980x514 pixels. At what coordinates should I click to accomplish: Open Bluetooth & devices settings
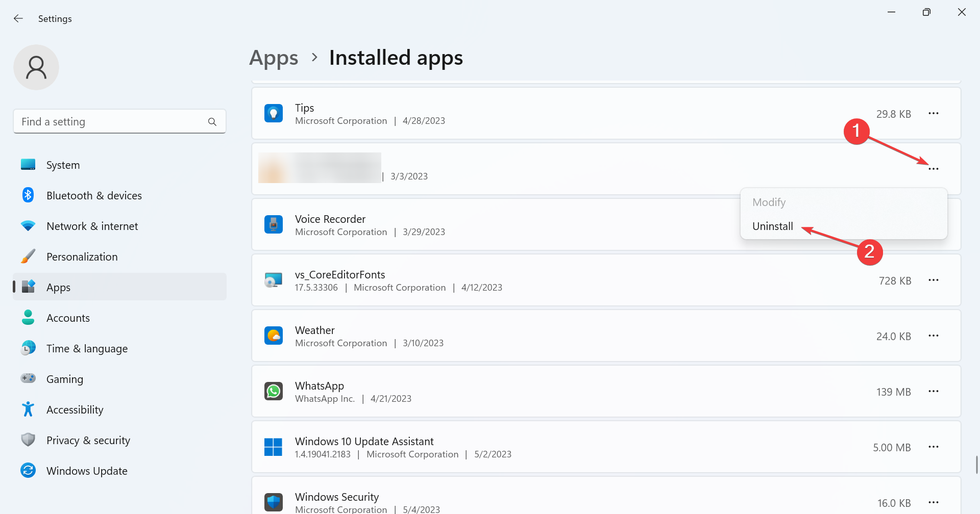28,195
